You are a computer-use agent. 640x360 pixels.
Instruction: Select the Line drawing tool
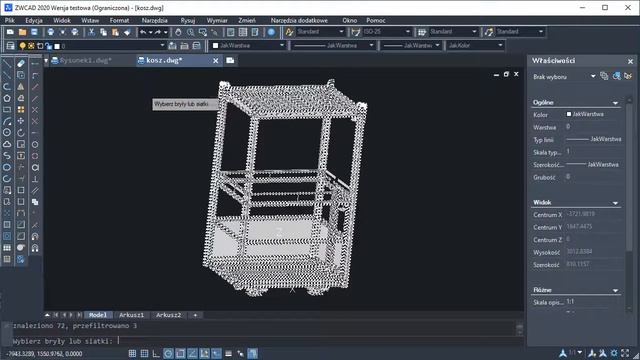7,63
